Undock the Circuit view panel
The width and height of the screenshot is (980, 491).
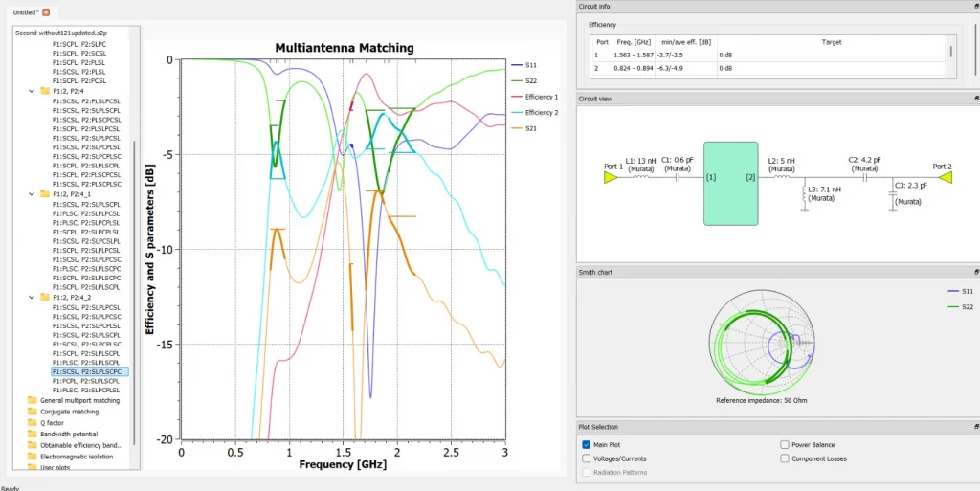coord(976,99)
